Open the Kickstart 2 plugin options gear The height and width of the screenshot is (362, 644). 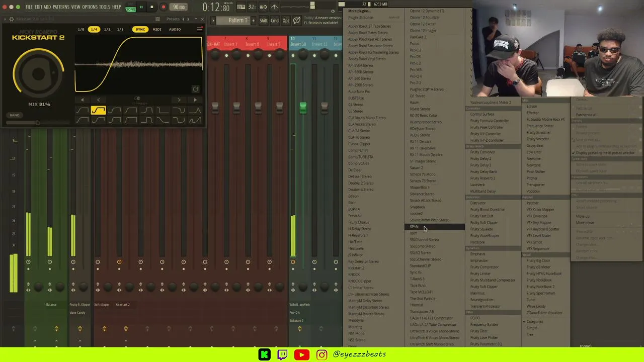(11, 19)
